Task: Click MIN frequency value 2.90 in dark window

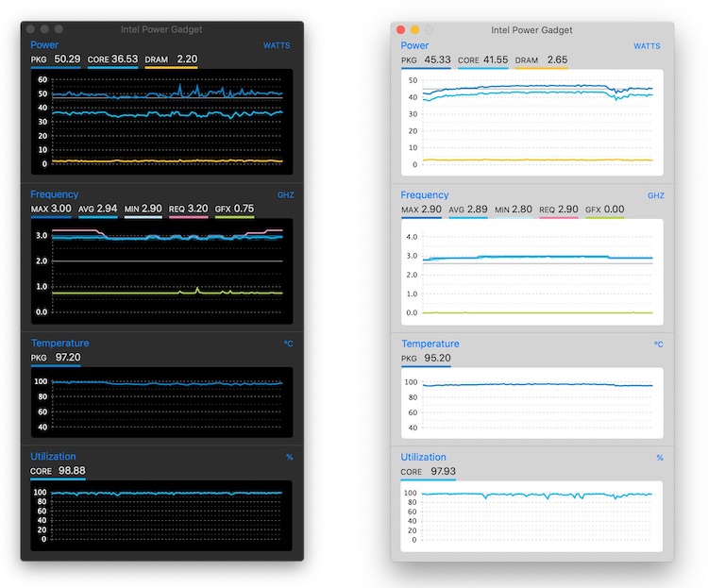Action: tap(152, 209)
